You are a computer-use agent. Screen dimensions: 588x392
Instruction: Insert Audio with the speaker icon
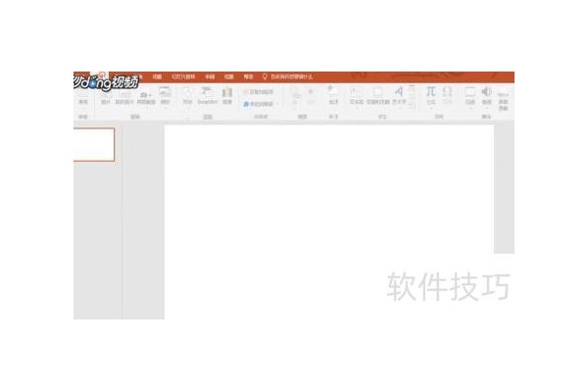pos(486,97)
